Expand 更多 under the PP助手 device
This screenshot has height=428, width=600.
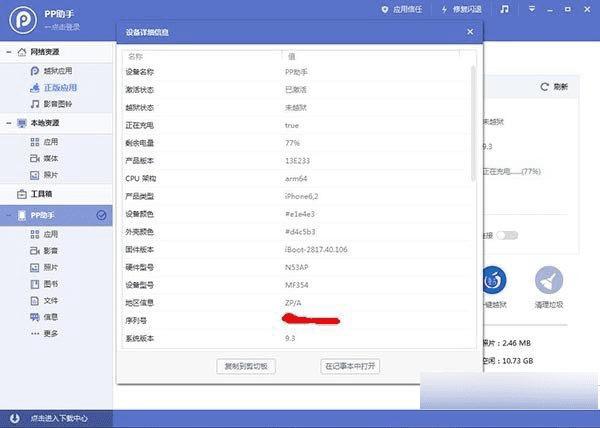point(44,334)
